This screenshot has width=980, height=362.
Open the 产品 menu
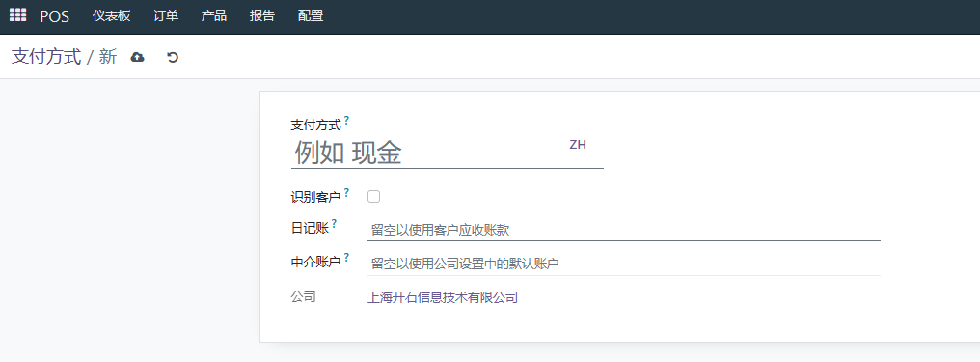pos(214,15)
